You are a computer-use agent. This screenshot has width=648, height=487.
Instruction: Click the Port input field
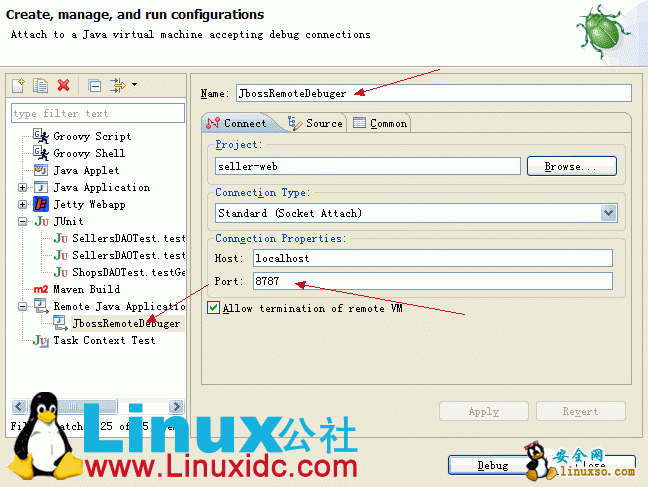coord(431,281)
